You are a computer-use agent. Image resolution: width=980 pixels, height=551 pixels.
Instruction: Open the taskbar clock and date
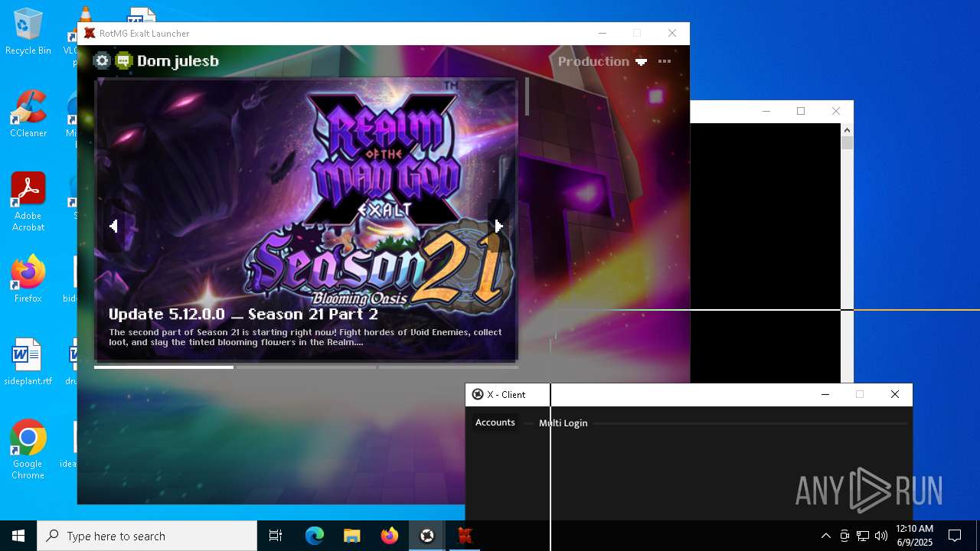coord(914,536)
